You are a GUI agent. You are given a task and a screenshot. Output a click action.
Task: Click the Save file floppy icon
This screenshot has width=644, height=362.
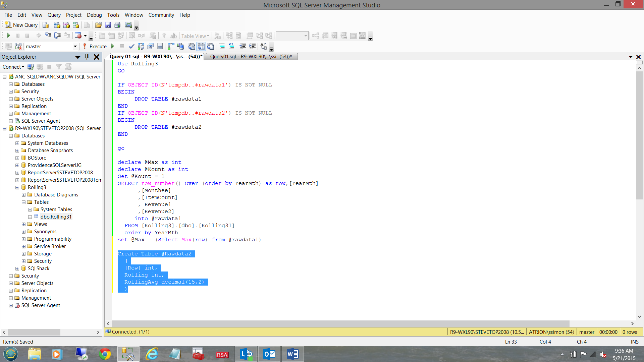pos(108,25)
